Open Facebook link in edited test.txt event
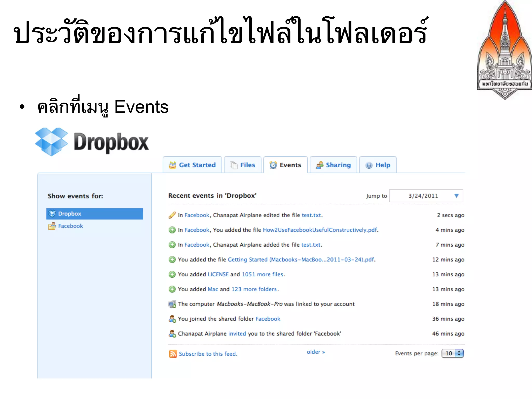The width and height of the screenshot is (532, 399). click(197, 215)
